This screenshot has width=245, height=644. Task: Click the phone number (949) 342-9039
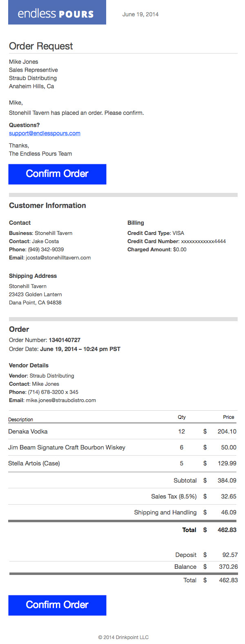46,249
